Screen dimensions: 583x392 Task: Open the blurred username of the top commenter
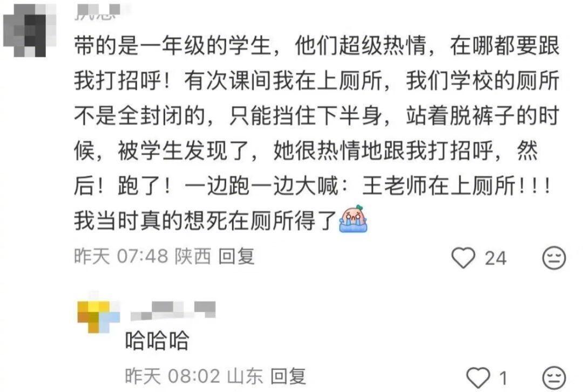(x=97, y=11)
